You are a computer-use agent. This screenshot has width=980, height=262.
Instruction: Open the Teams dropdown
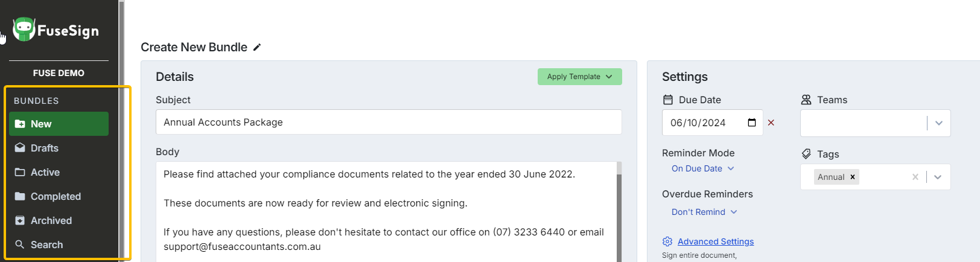point(938,123)
